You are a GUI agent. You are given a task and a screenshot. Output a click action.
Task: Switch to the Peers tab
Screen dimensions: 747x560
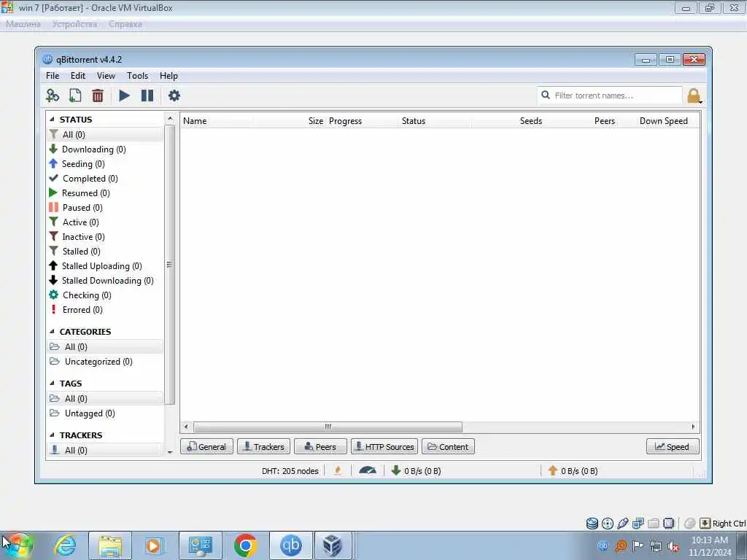pos(321,447)
